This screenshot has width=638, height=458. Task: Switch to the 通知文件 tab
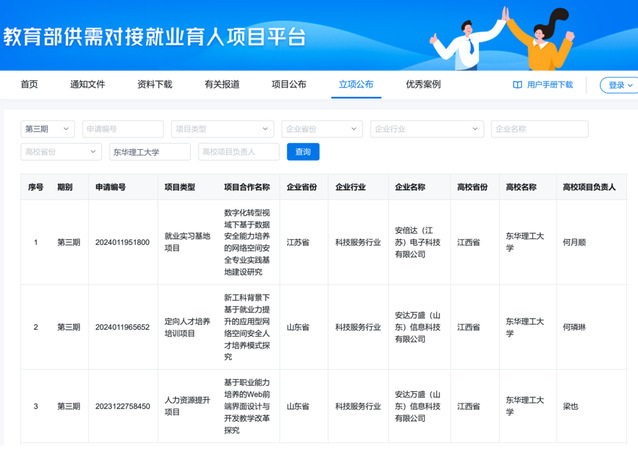pyautogui.click(x=87, y=85)
